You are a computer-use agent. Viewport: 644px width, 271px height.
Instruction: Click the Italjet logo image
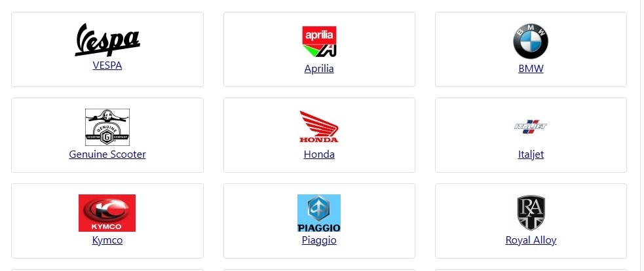(531, 127)
